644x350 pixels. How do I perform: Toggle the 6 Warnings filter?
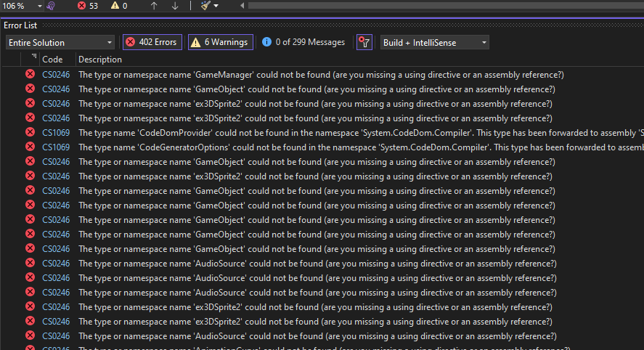pos(220,42)
